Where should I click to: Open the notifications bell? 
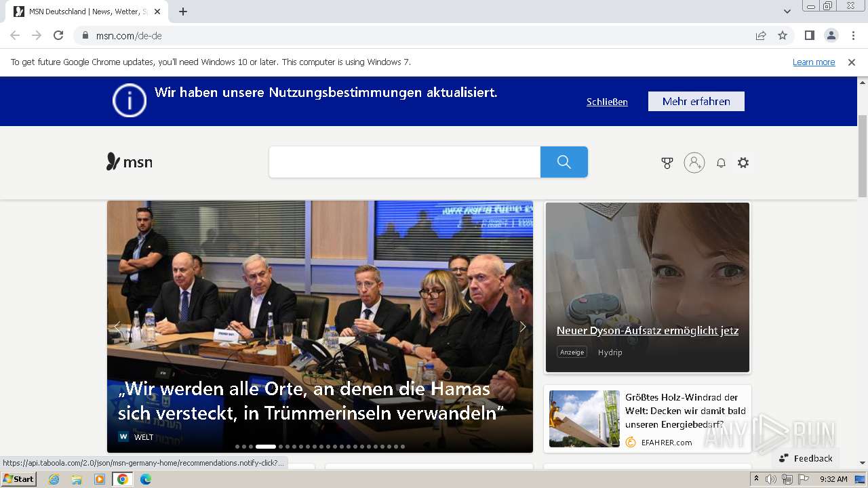[721, 163]
